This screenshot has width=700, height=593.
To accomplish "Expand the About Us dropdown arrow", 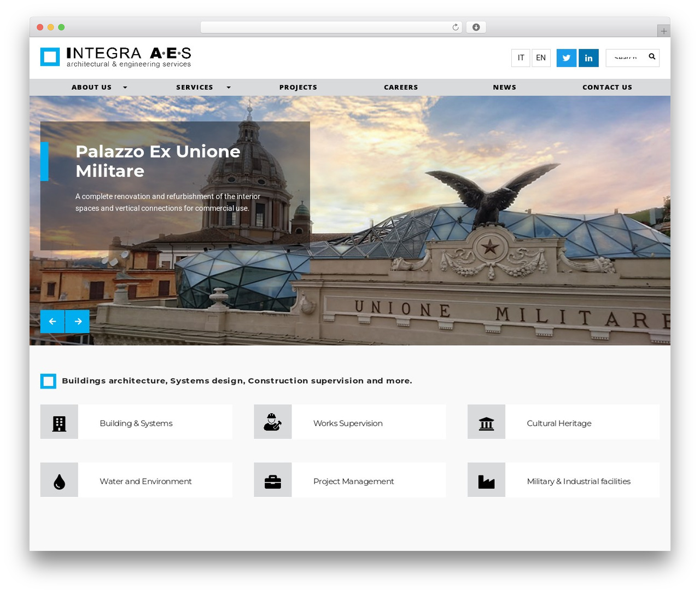I will [x=125, y=88].
